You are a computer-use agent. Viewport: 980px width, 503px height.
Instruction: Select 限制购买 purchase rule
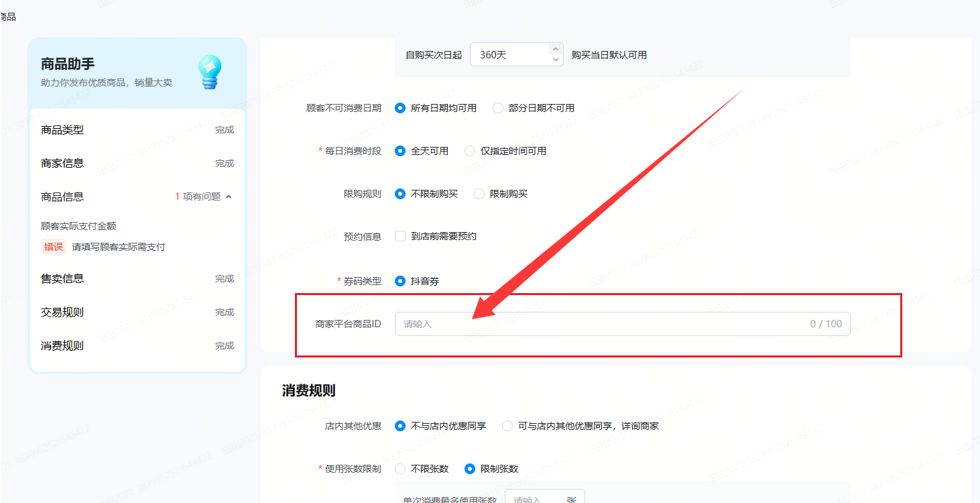479,194
